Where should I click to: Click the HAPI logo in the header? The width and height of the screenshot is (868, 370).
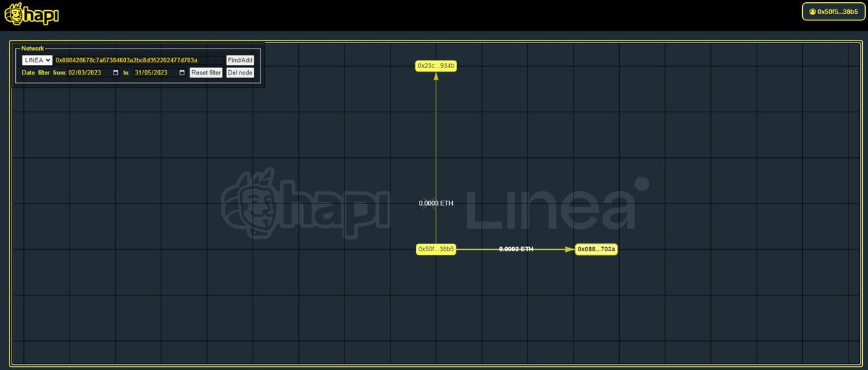31,14
